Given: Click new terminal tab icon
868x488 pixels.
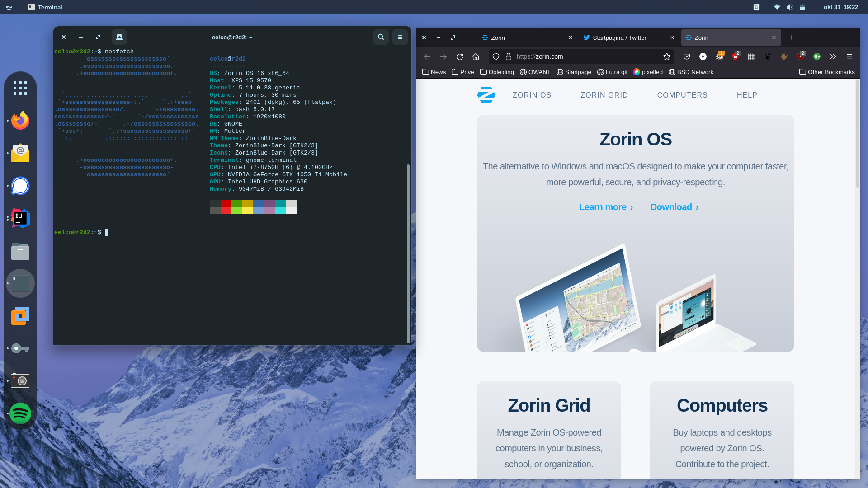Looking at the screenshot, I should click(119, 37).
